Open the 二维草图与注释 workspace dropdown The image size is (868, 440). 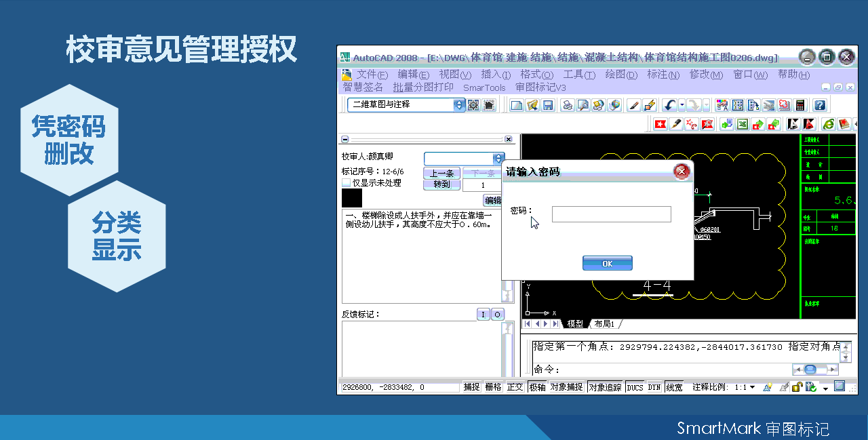tap(459, 105)
